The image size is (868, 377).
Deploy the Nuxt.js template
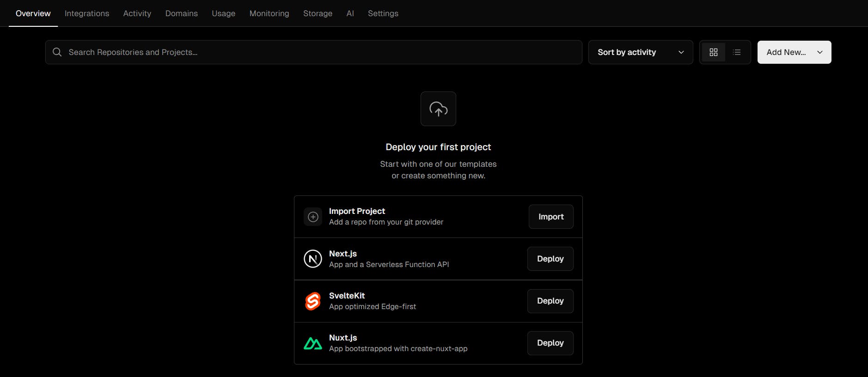(550, 343)
